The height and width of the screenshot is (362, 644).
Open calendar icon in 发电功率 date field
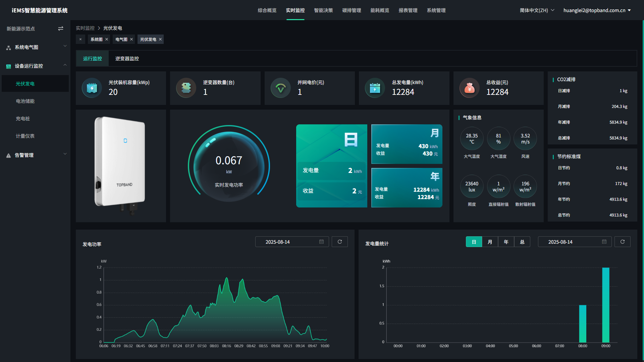tap(322, 242)
